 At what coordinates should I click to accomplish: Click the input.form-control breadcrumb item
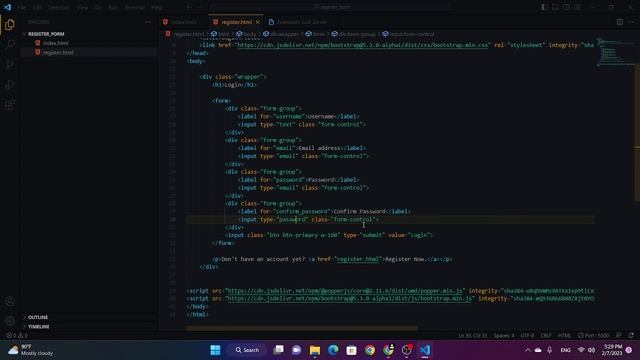pyautogui.click(x=408, y=34)
